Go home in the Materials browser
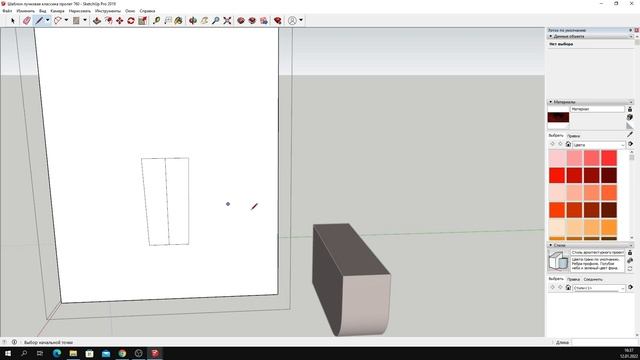 [568, 144]
